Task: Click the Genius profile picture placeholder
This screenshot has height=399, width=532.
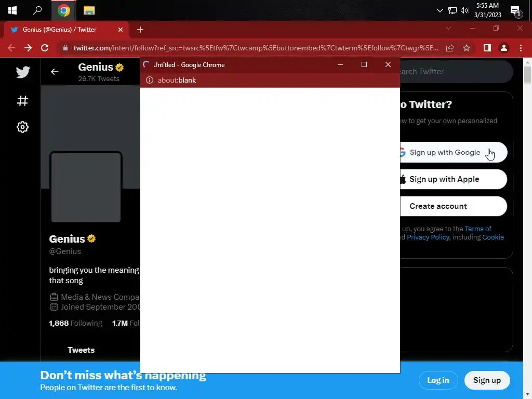Action: click(86, 187)
